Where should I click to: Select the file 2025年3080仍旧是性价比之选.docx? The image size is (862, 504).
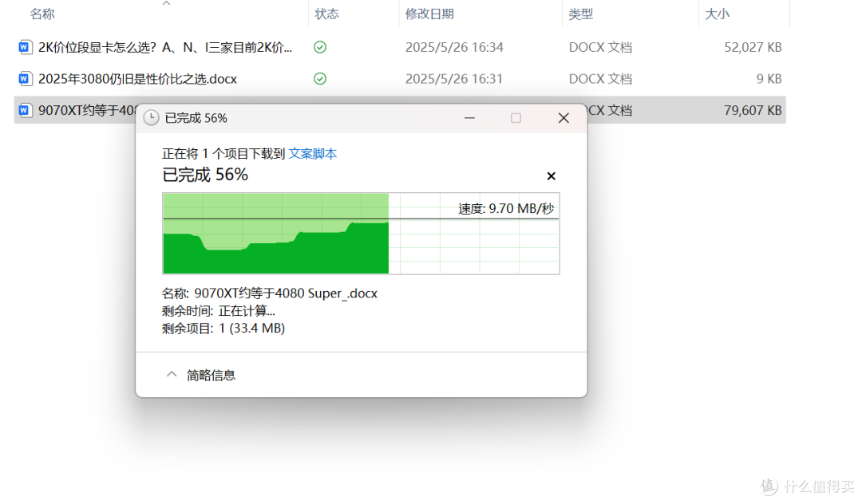pos(137,78)
